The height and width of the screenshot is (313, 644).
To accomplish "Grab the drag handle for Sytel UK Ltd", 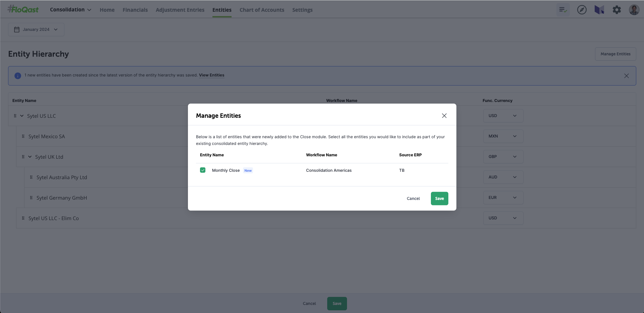I will click(23, 157).
